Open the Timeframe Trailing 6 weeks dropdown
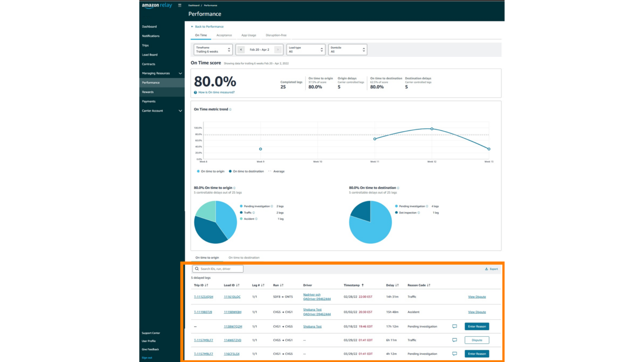Screen dimensions: 644x362 [x=213, y=50]
